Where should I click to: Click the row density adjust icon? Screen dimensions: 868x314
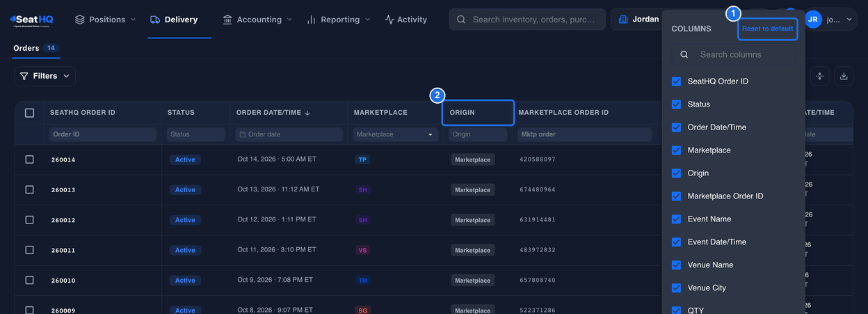(820, 76)
